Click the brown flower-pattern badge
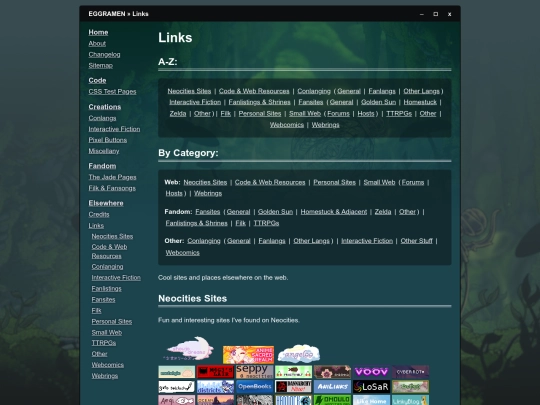 coord(332,372)
